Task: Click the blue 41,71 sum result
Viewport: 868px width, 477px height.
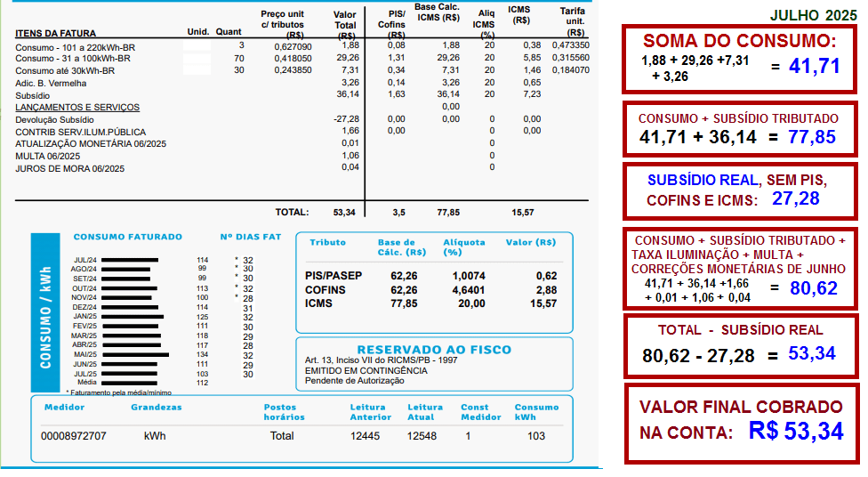Action: tap(814, 65)
